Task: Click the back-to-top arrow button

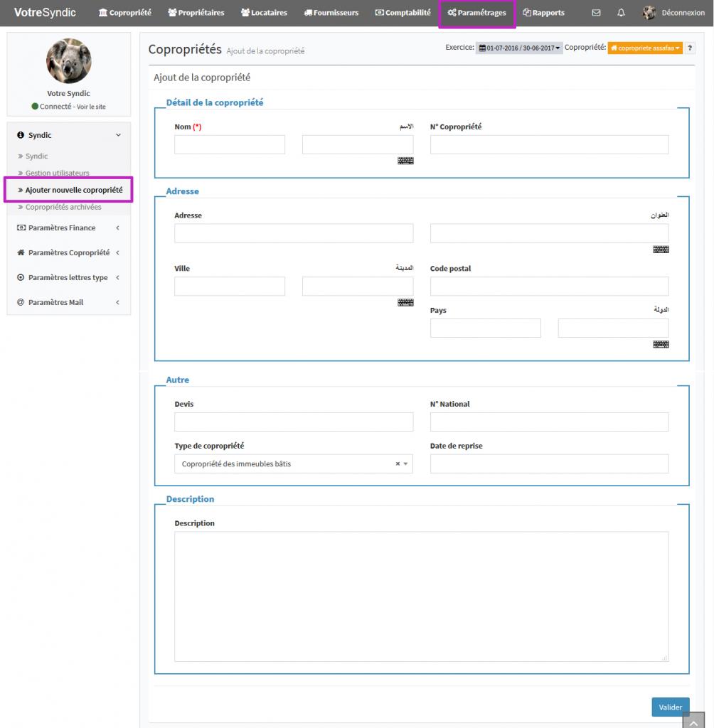Action: tap(693, 721)
